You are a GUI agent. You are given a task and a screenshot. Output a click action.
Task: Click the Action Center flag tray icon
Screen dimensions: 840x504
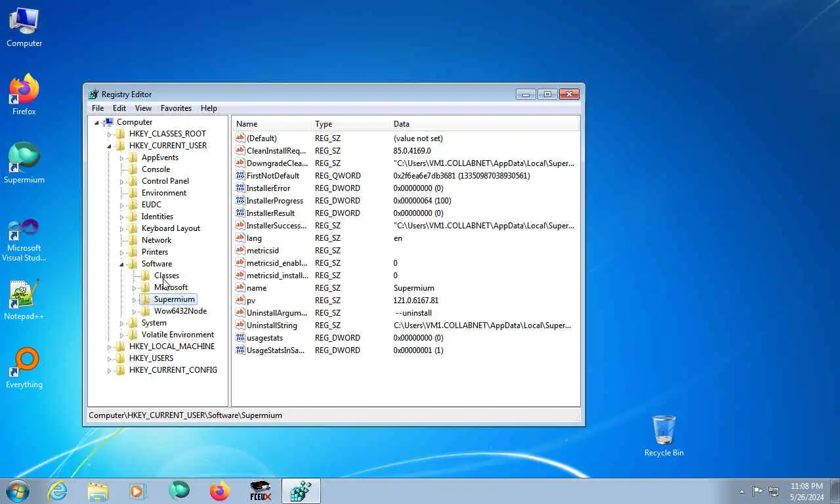[x=757, y=491]
